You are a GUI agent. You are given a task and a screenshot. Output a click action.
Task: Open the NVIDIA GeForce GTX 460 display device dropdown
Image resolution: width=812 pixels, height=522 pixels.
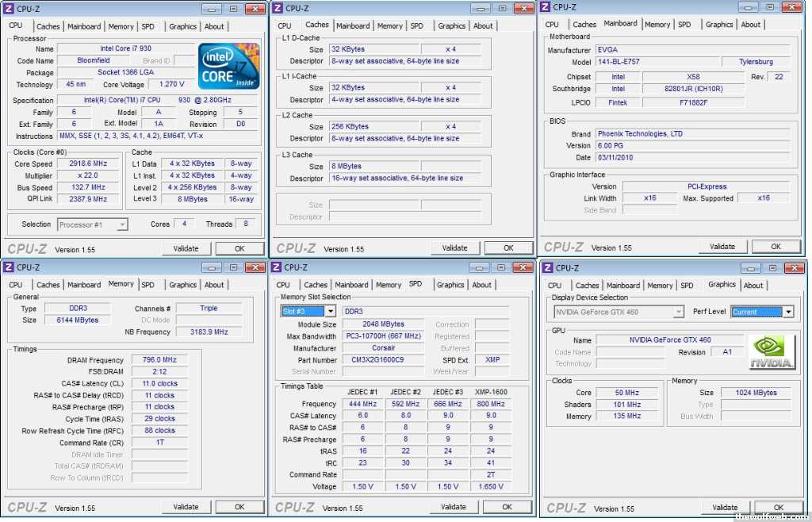[678, 312]
